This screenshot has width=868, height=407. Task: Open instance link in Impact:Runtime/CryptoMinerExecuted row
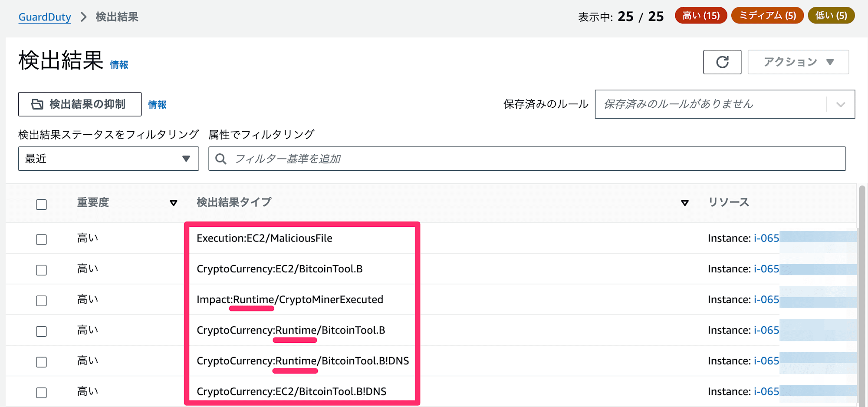766,300
